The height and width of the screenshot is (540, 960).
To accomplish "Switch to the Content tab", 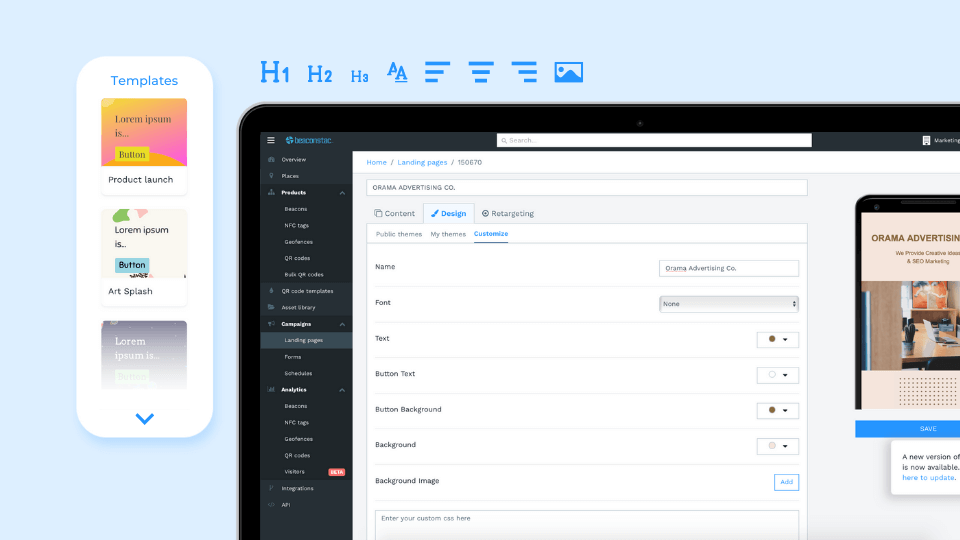I will tap(394, 213).
